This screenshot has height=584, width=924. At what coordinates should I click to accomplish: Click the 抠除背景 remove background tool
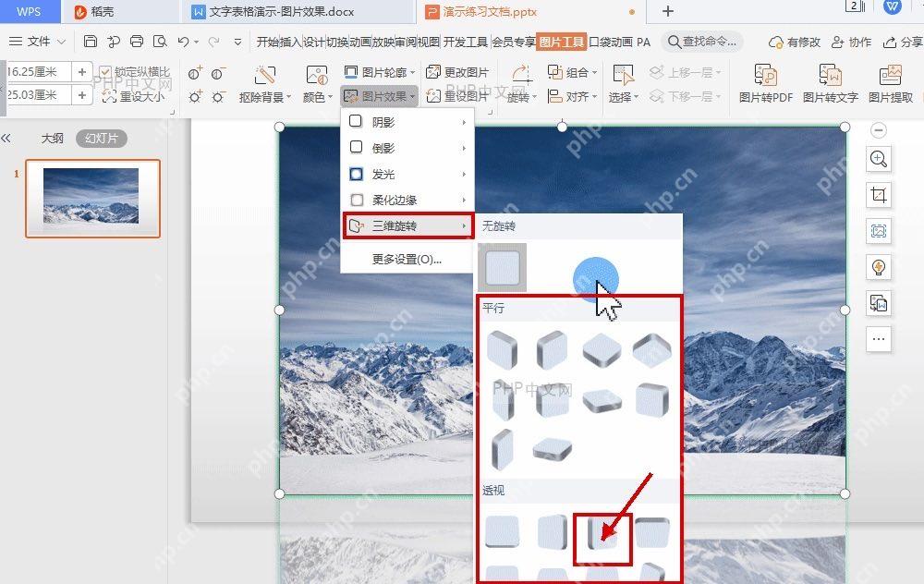tap(264, 85)
